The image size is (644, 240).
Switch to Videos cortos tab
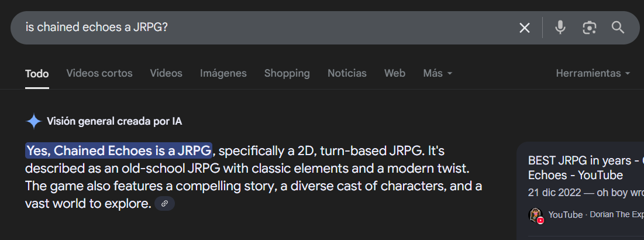pyautogui.click(x=99, y=74)
